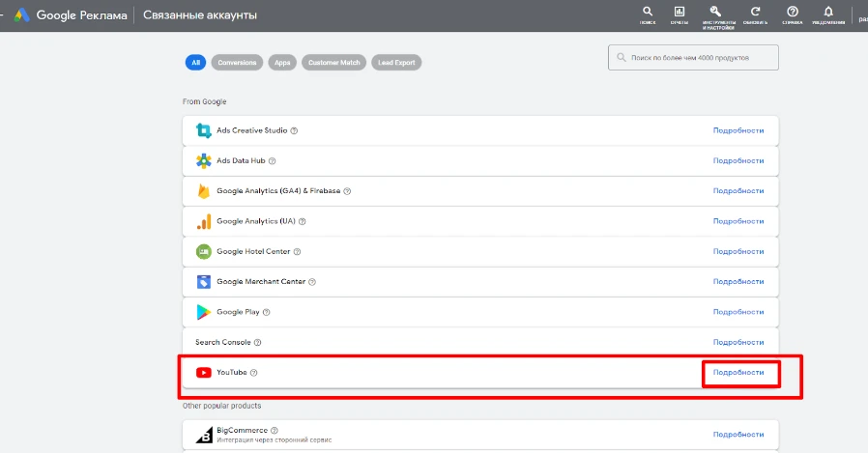Click the Search Console row name
This screenshot has height=453, width=868.
[x=223, y=342]
